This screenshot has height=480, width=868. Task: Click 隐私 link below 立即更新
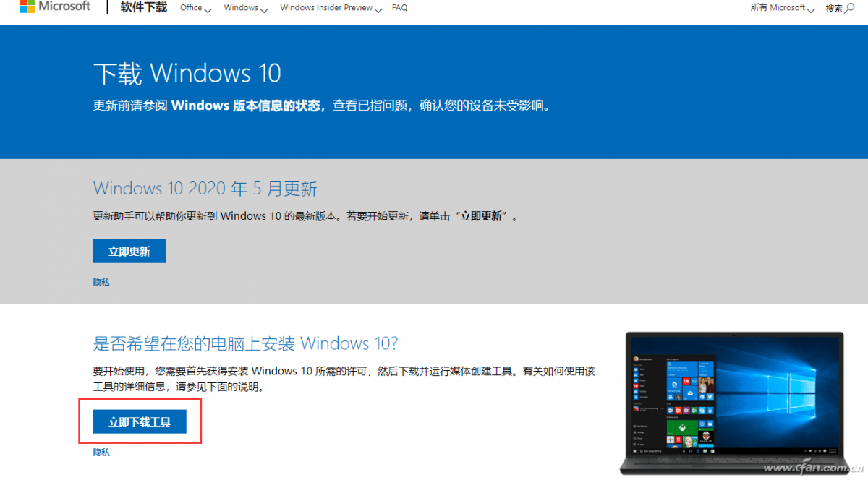point(101,283)
